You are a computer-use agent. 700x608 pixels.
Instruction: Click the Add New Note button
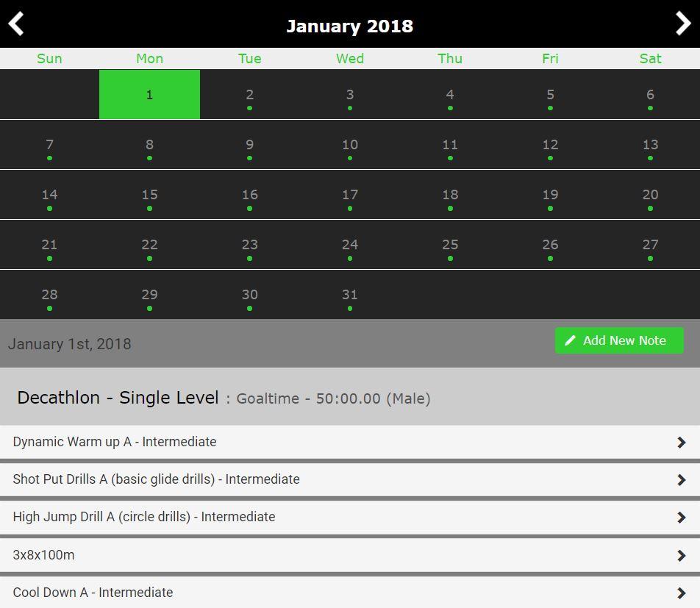[x=619, y=340]
